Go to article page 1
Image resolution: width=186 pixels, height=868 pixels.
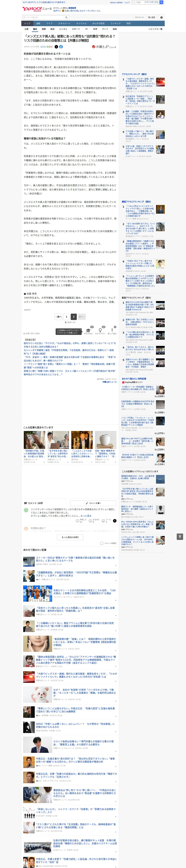pyautogui.click(x=66, y=317)
